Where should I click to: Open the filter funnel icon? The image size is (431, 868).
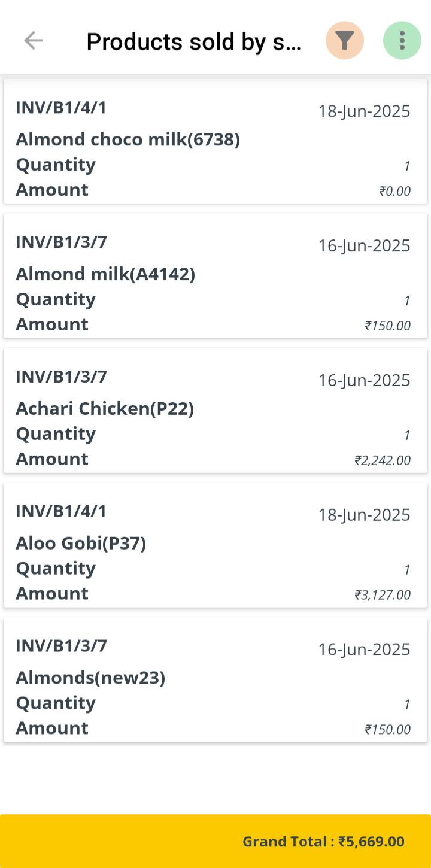(344, 41)
